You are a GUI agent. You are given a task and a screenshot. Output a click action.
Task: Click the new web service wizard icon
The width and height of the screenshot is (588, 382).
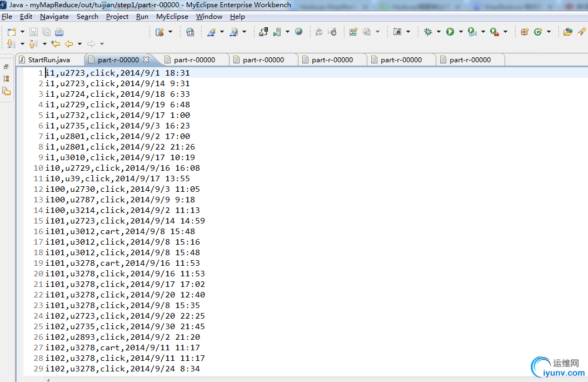[x=212, y=32]
